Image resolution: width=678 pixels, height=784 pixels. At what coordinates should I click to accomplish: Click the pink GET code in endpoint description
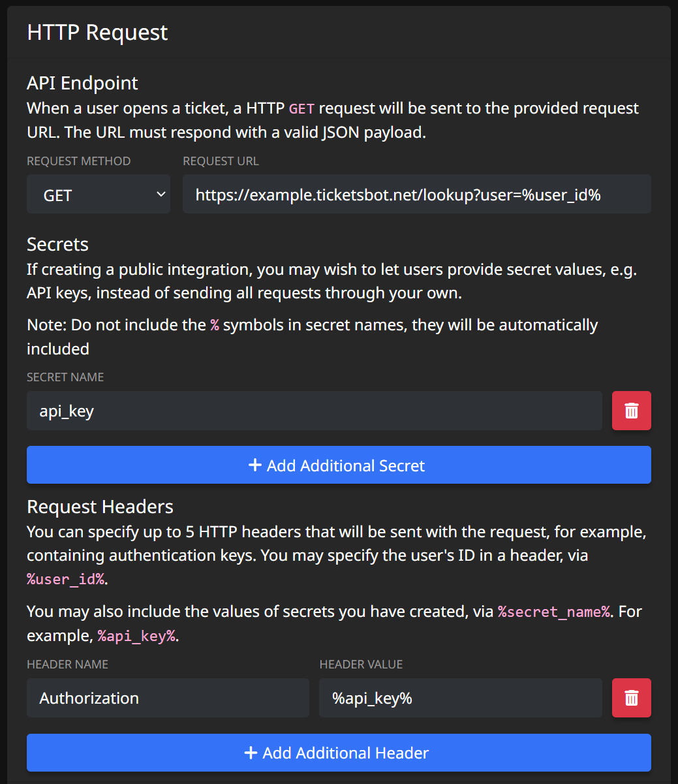(x=301, y=108)
